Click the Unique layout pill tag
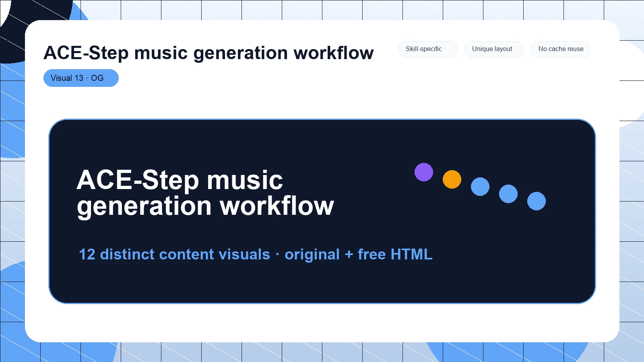Screen dimensions: 644x362 (494, 49)
